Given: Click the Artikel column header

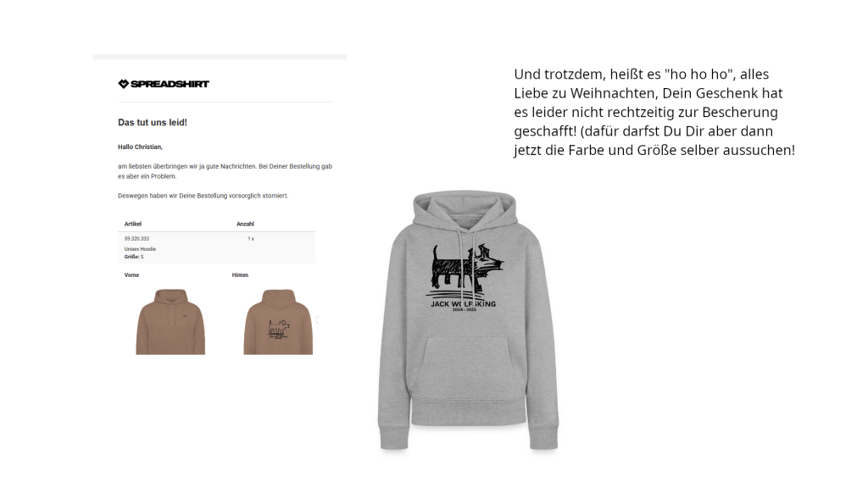Looking at the screenshot, I should point(133,224).
